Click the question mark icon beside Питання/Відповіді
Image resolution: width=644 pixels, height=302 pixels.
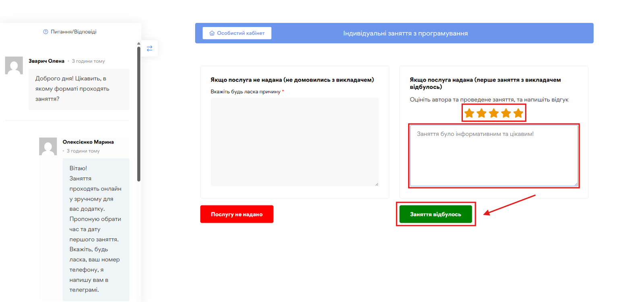45,32
